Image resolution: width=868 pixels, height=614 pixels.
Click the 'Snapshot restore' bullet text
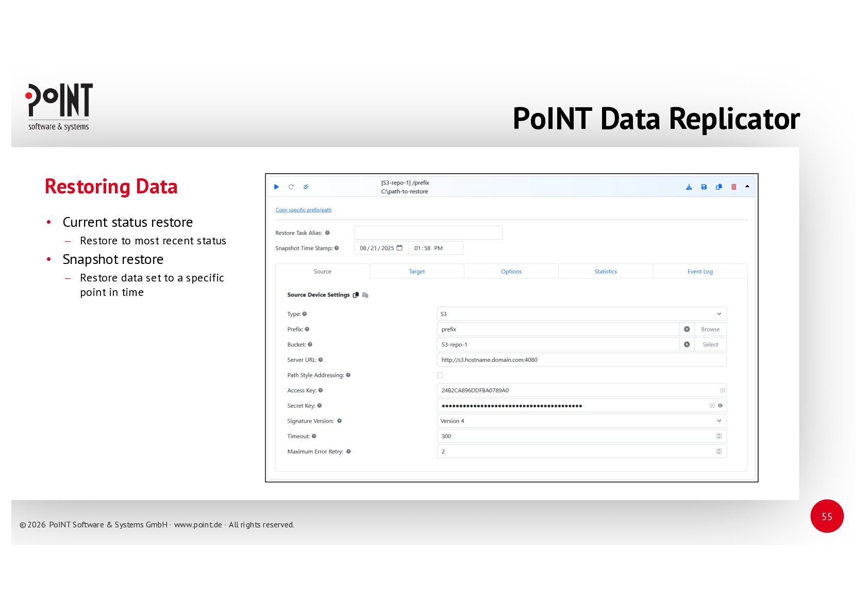pyautogui.click(x=113, y=259)
